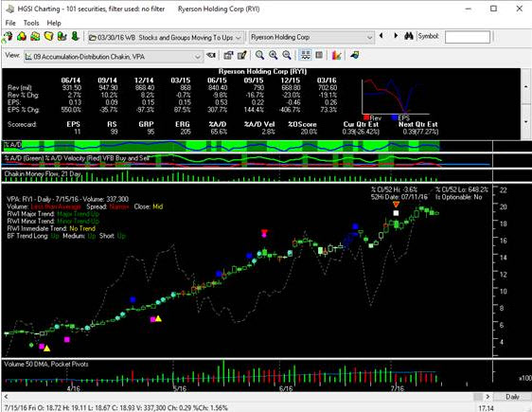Expand the Ryerson Holding Corp security dropdown

pos(369,38)
